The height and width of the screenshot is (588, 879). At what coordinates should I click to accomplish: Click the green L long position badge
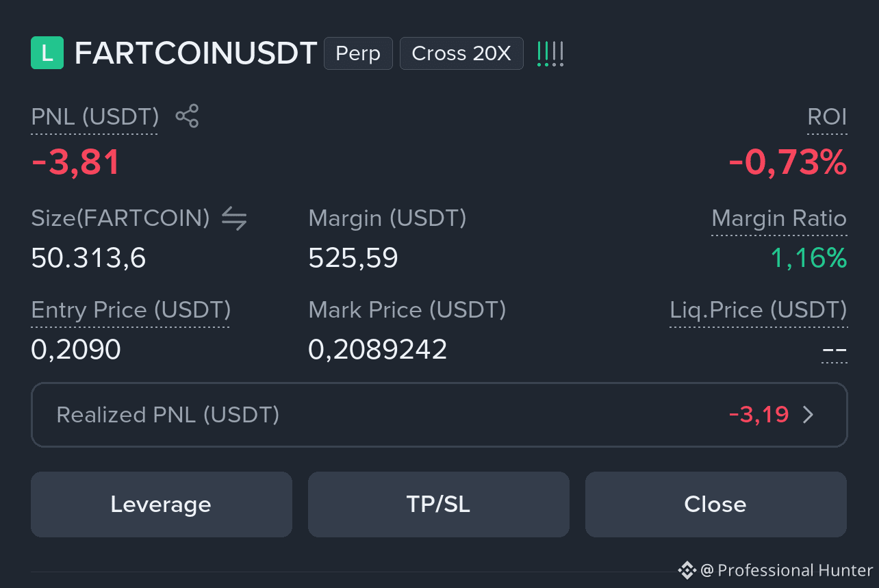[47, 53]
